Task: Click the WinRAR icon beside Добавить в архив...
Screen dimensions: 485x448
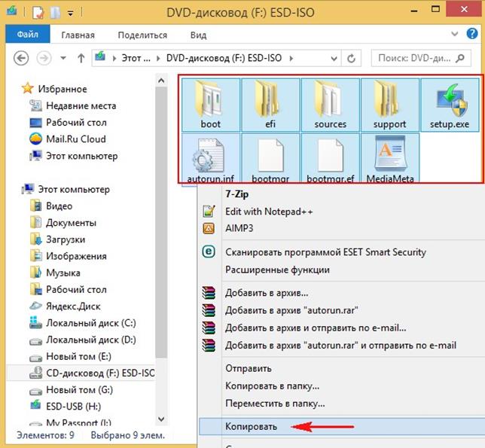Action: 209,292
